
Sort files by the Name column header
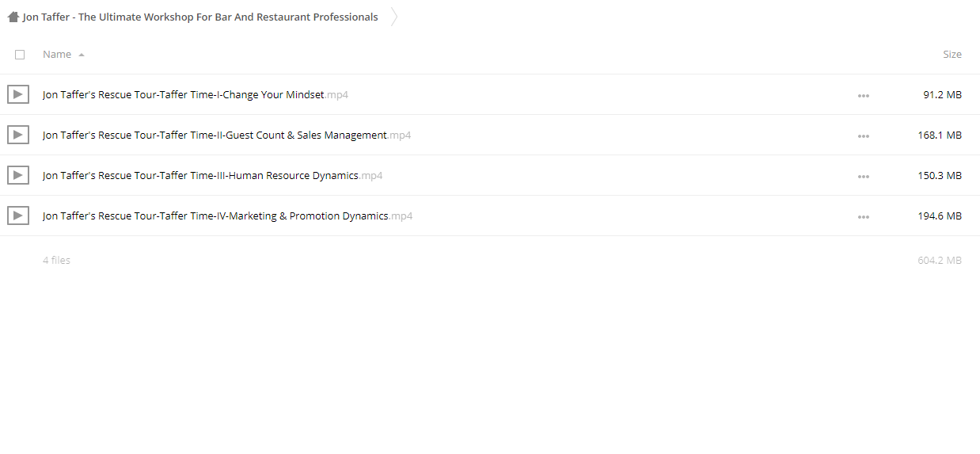coord(57,55)
